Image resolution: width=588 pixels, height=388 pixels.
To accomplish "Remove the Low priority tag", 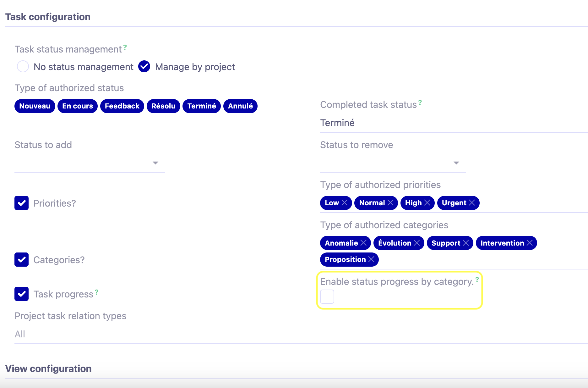I will click(x=345, y=203).
